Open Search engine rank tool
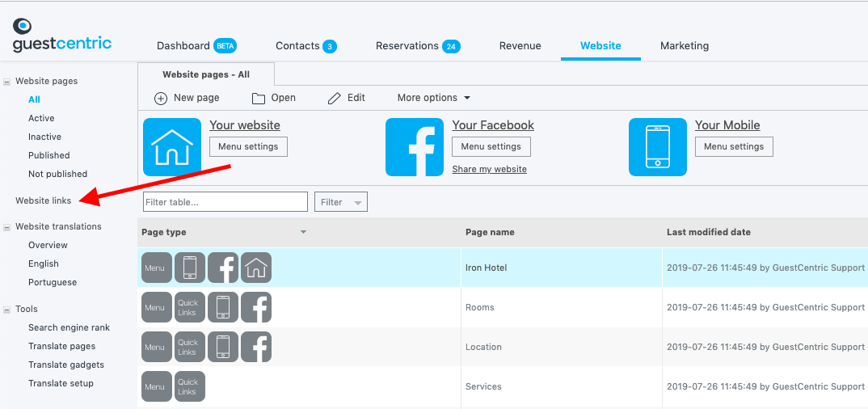868x409 pixels. tap(70, 327)
